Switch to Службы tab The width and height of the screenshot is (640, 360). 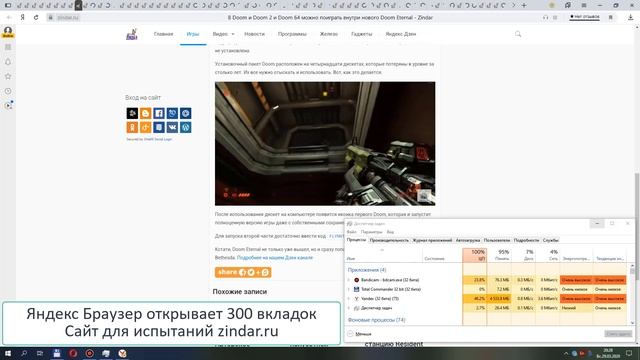(x=551, y=240)
